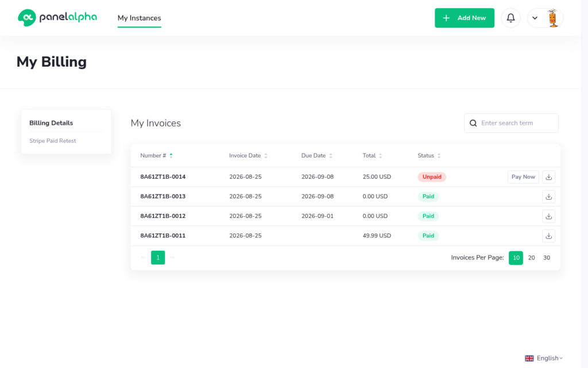Screen dimensions: 588x368
Task: Click the search magnifier icon
Action: pyautogui.click(x=473, y=123)
